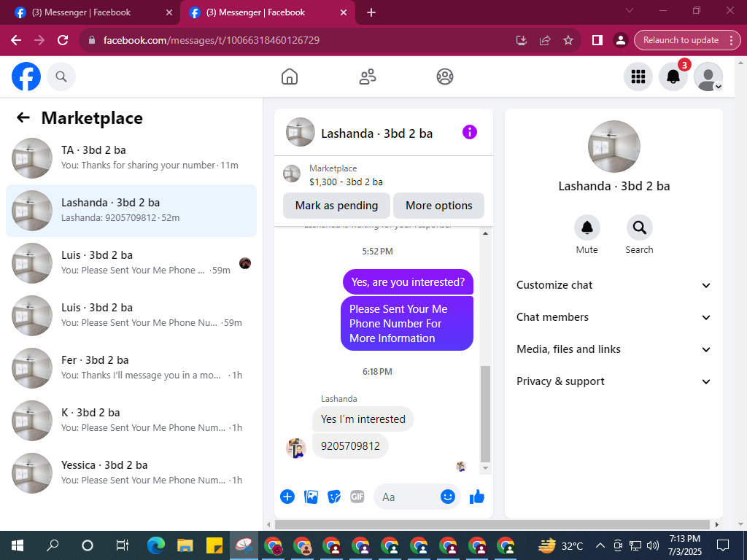Expand Media, files and links section
The image size is (747, 560).
click(614, 349)
